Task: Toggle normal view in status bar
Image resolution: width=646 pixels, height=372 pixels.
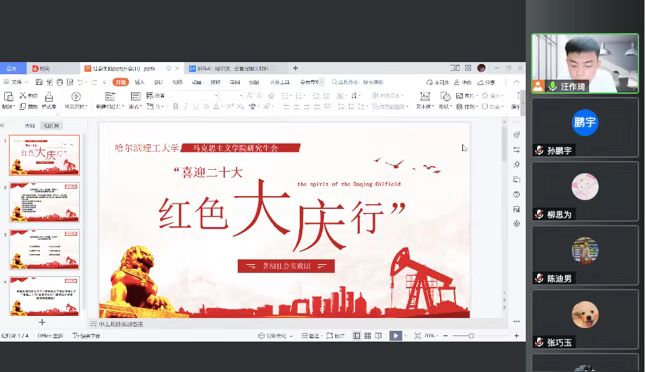Action: pyautogui.click(x=357, y=336)
